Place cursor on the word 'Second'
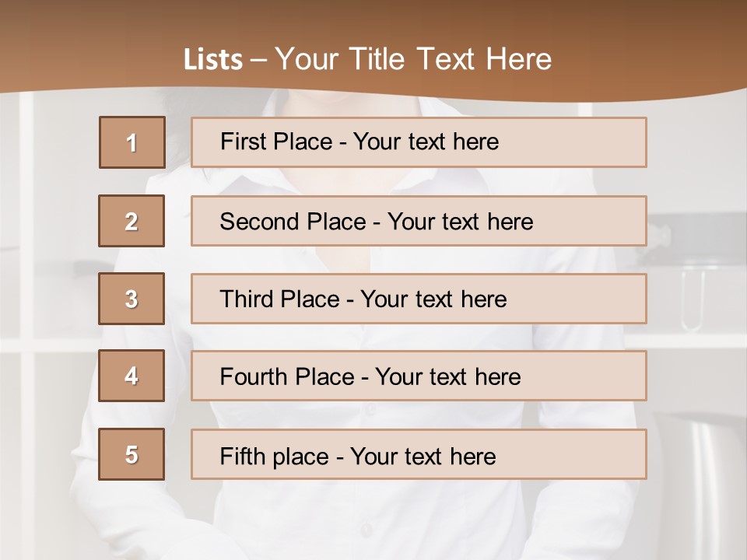Image resolution: width=747 pixels, height=560 pixels. 259,222
